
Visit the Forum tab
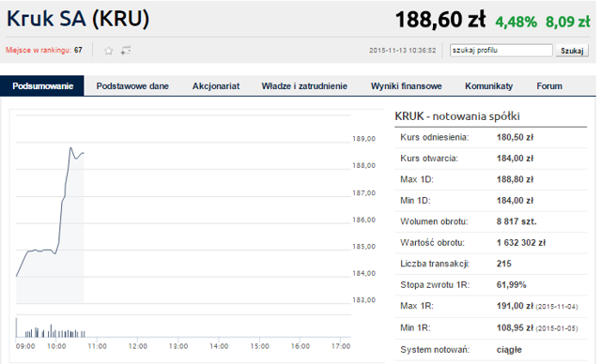click(549, 85)
